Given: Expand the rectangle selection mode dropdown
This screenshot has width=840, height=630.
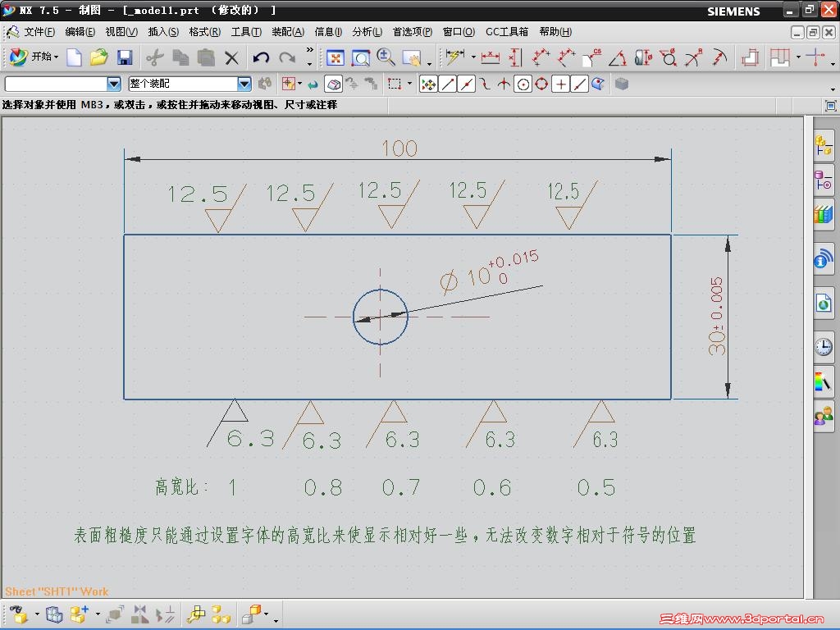Looking at the screenshot, I should point(410,84).
